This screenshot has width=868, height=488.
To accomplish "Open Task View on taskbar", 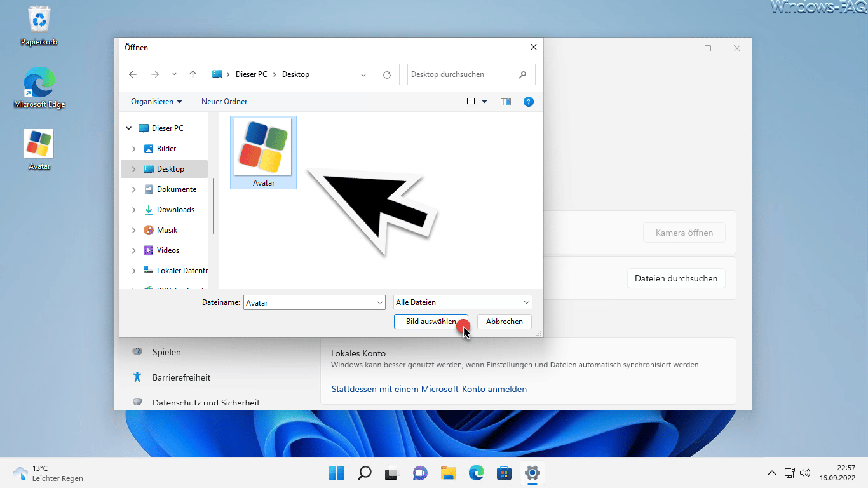I will tap(392, 473).
